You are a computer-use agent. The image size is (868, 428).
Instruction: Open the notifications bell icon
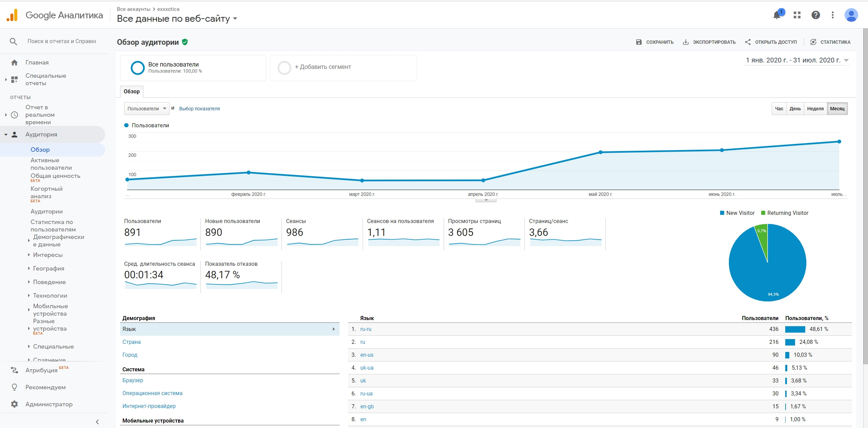[776, 15]
